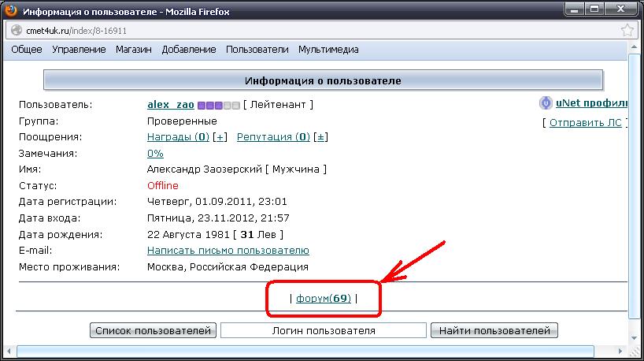Image resolution: width=644 pixels, height=361 pixels.
Task: Open the Награды (0) link
Action: click(178, 137)
